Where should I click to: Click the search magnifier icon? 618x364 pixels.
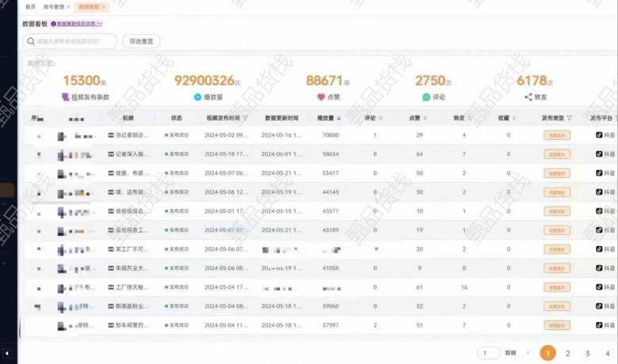coord(30,41)
